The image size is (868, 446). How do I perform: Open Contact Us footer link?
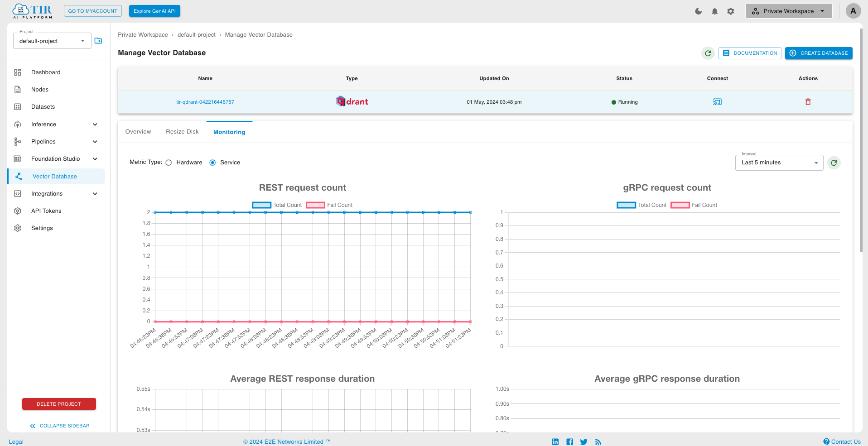click(x=842, y=442)
